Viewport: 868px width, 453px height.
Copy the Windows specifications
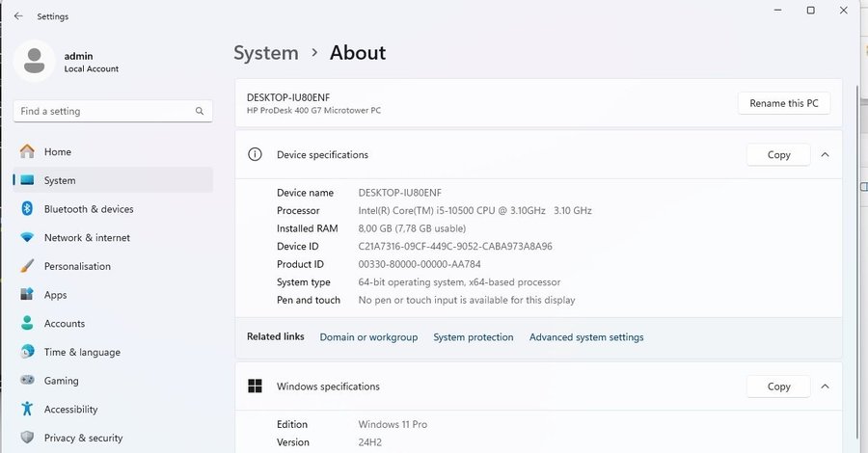tap(778, 386)
